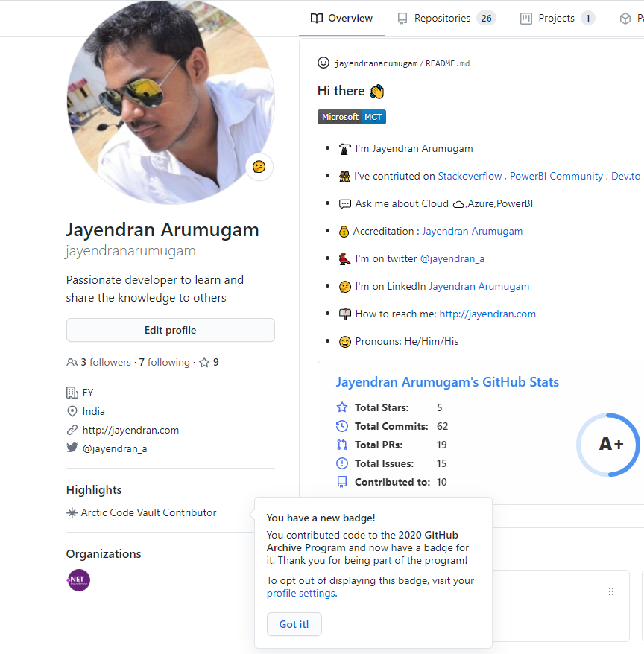Click the jayendranarumugam username text
This screenshot has height=654, width=644.
130,251
